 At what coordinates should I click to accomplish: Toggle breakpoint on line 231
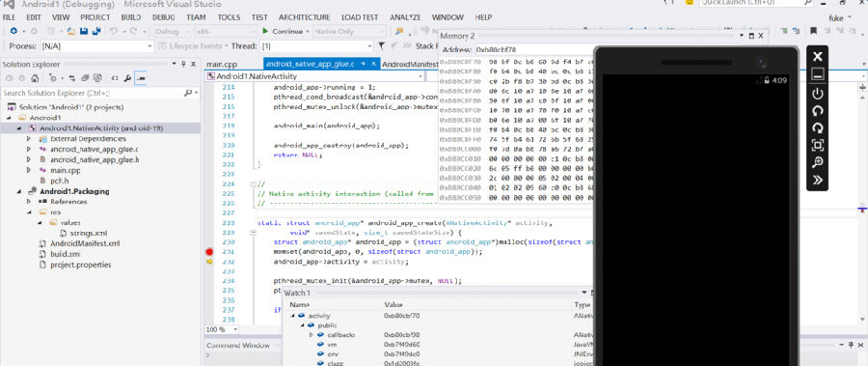(x=209, y=252)
